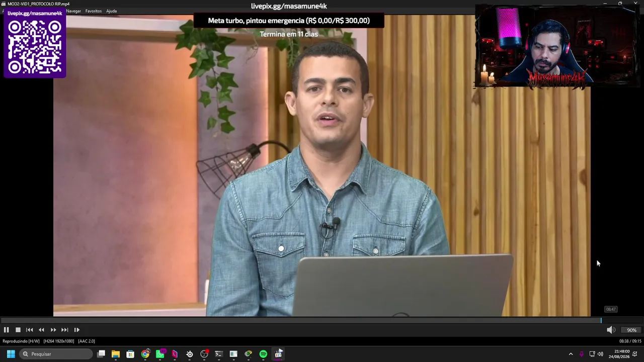The height and width of the screenshot is (362, 644).
Task: Open the pink app icon after WhatsApp
Action: (x=175, y=354)
